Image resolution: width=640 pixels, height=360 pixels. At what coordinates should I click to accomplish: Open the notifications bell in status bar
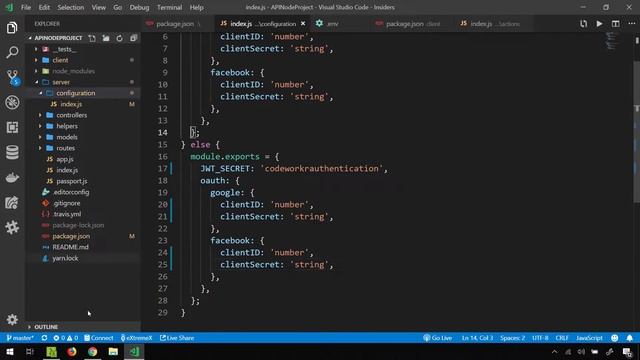629,338
